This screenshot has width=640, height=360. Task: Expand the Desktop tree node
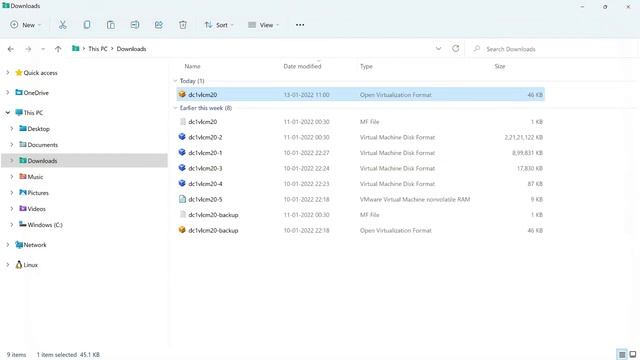coord(12,129)
